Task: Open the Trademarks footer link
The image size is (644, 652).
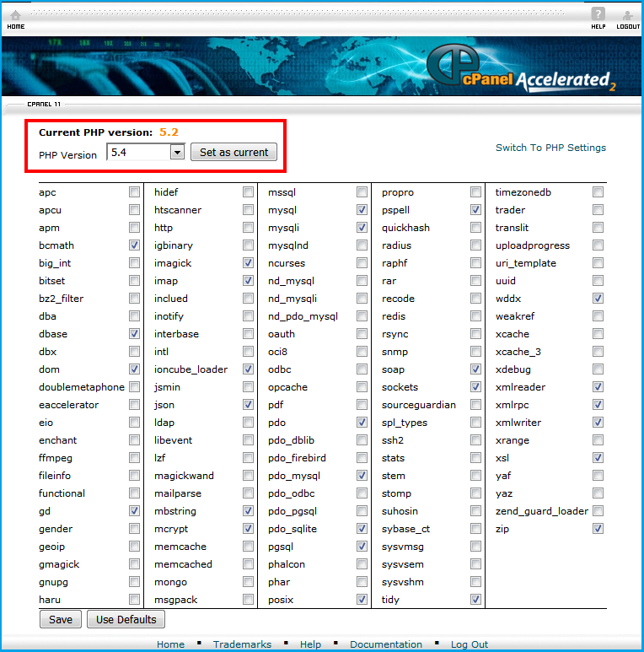Action: click(x=242, y=644)
